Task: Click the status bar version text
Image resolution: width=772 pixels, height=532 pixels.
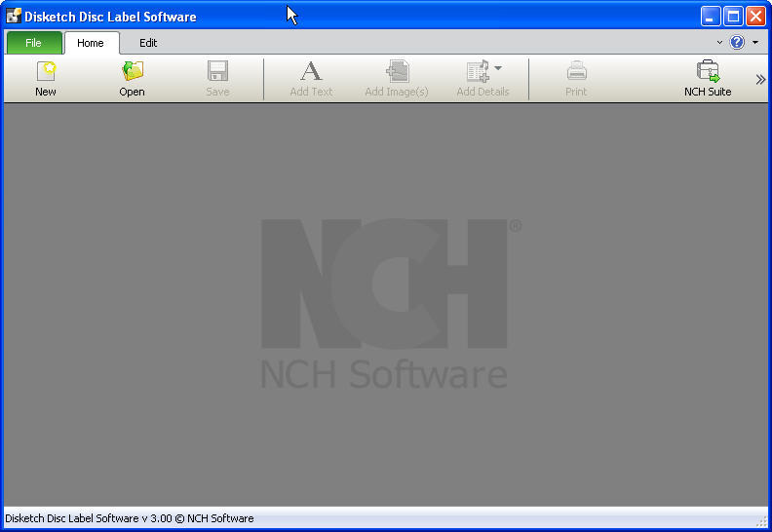Action: click(130, 518)
